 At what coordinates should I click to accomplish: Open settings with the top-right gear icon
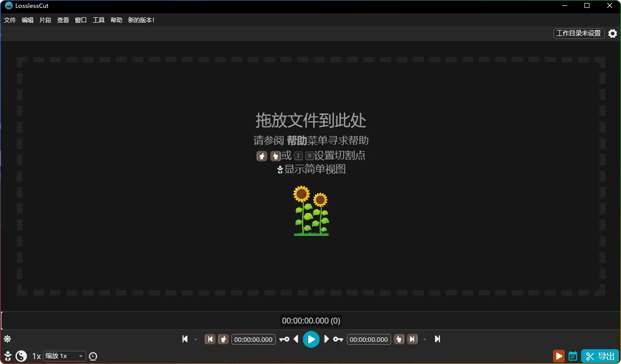click(612, 34)
